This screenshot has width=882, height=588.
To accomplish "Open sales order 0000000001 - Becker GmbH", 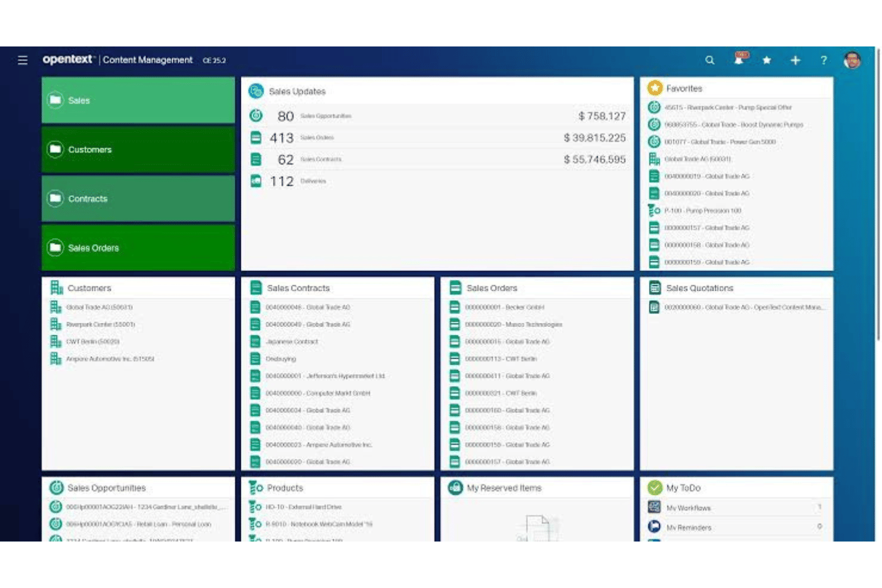I will (x=504, y=307).
